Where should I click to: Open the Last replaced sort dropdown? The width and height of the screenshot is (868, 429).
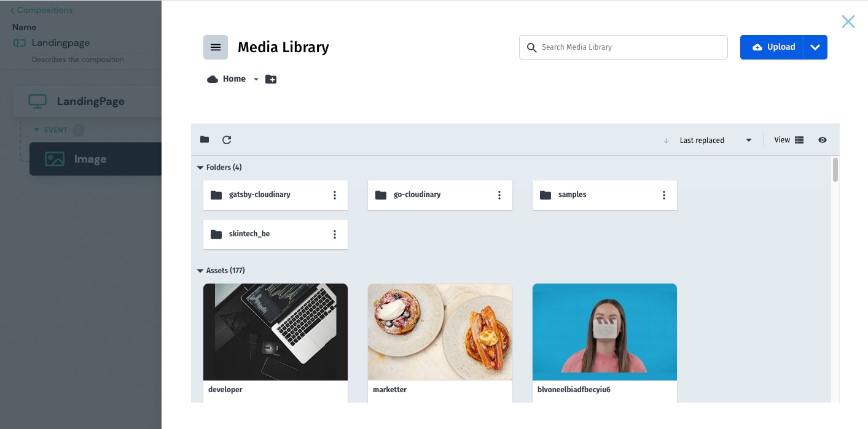pyautogui.click(x=716, y=141)
